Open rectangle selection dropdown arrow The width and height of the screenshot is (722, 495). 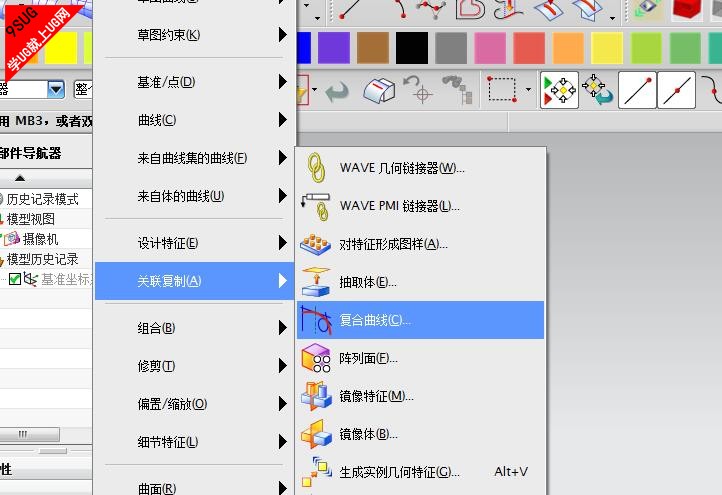(x=528, y=89)
